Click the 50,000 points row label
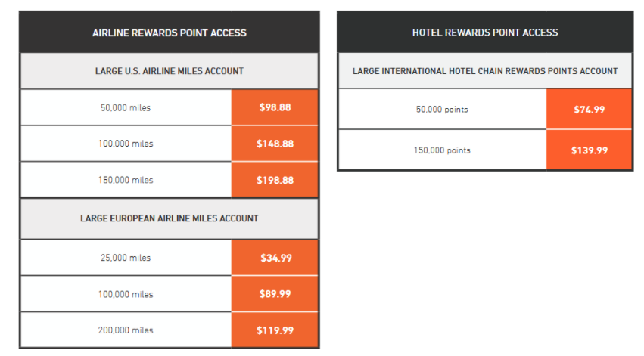 tap(442, 110)
